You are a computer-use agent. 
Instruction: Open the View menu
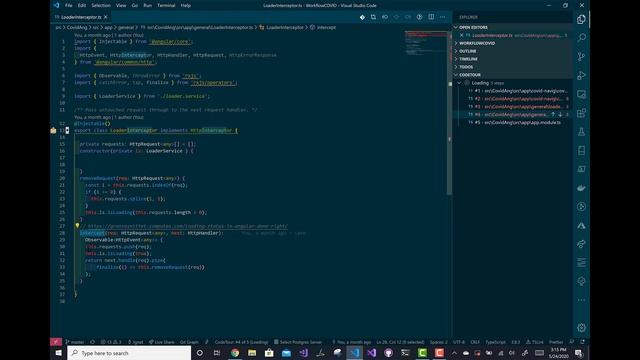click(121, 5)
